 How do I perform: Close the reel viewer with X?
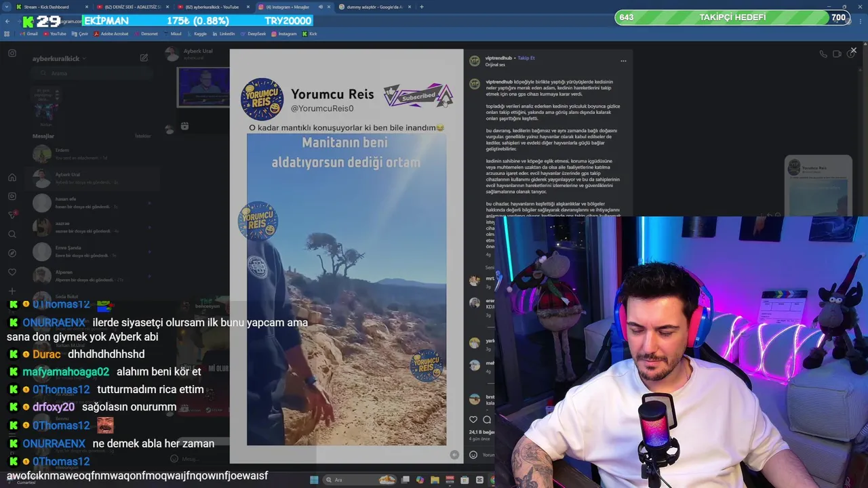point(853,50)
